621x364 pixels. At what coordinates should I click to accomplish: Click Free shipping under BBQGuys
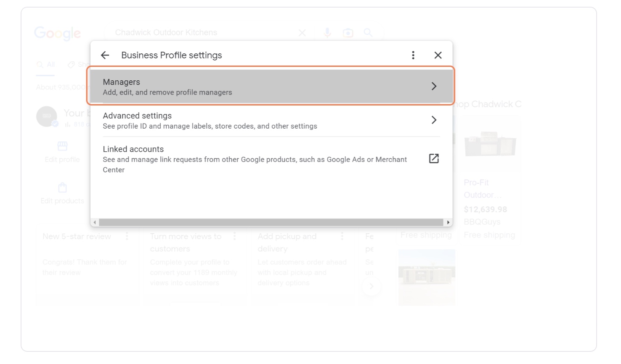tap(489, 235)
